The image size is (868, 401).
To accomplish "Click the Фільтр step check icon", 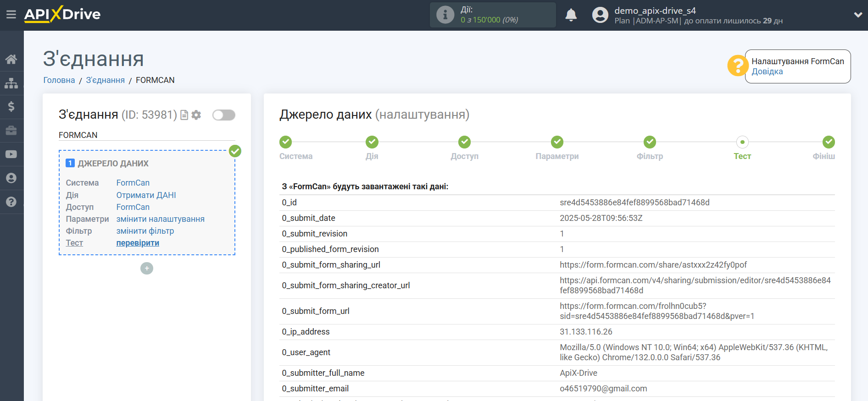I will 650,142.
